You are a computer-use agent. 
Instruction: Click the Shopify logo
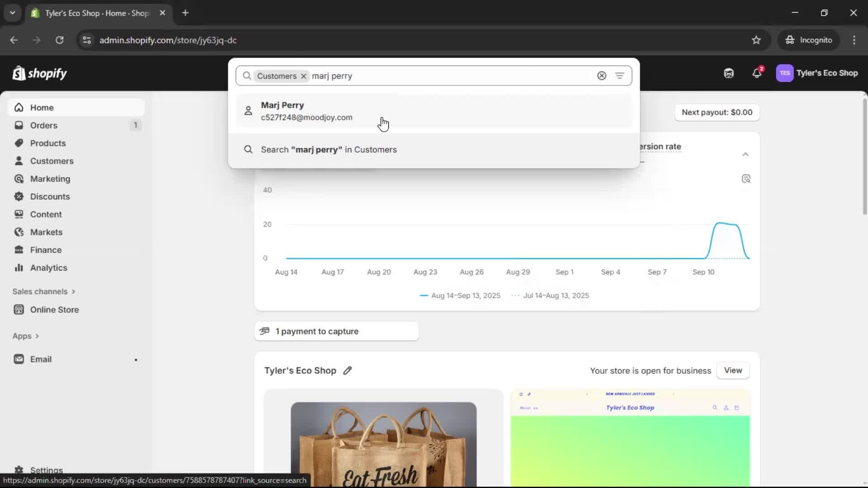(40, 73)
